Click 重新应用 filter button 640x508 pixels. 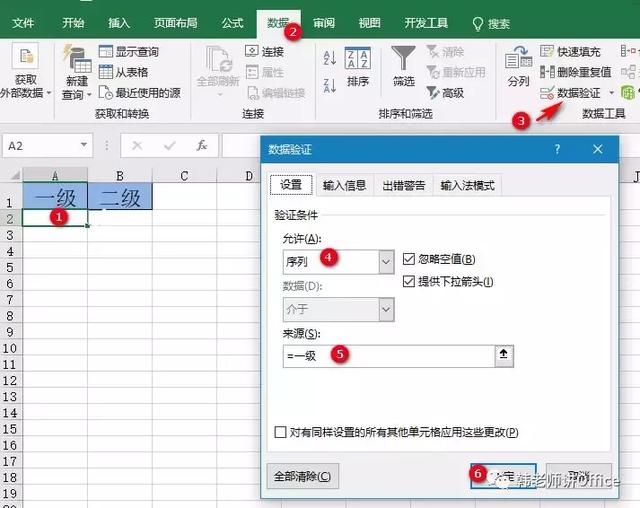click(x=456, y=72)
